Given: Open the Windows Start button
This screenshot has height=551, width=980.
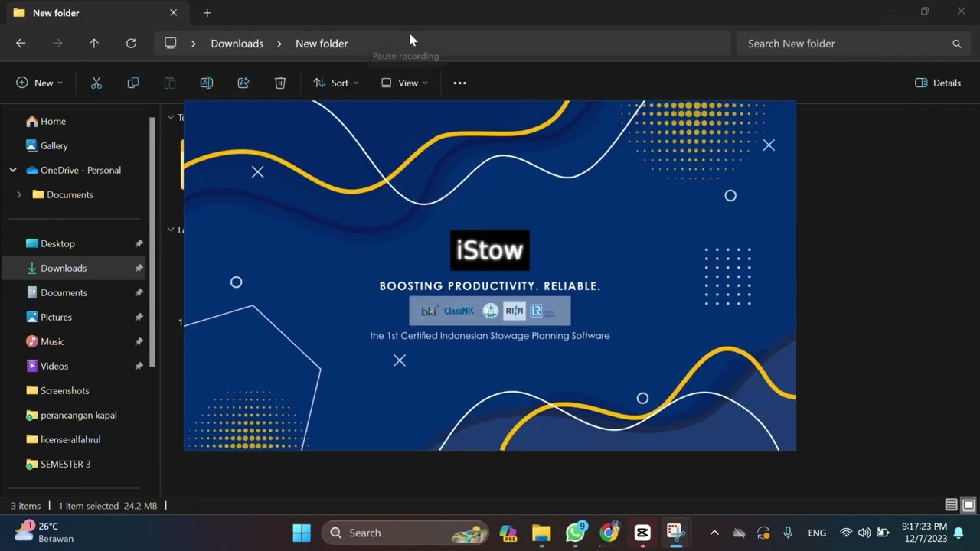Looking at the screenshot, I should pos(302,533).
